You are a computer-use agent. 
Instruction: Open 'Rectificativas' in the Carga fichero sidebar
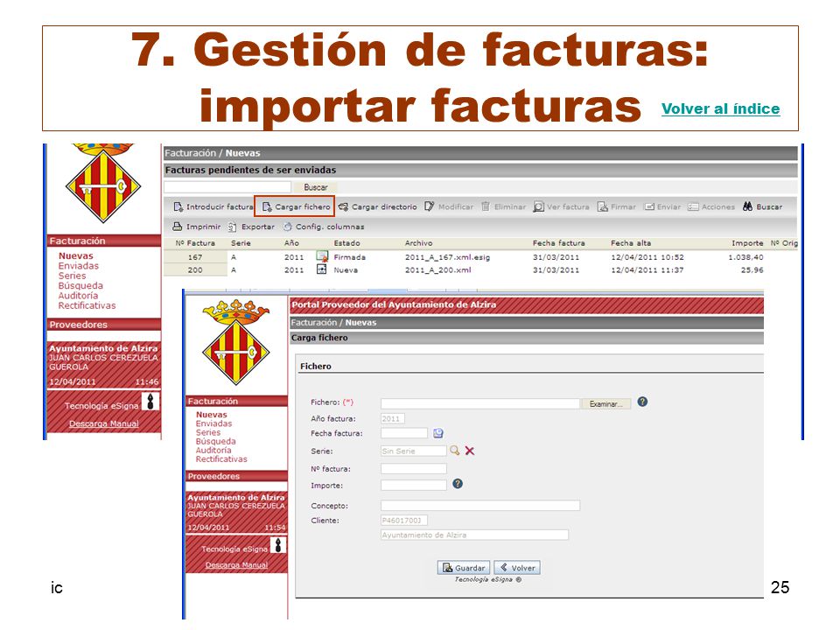click(221, 459)
